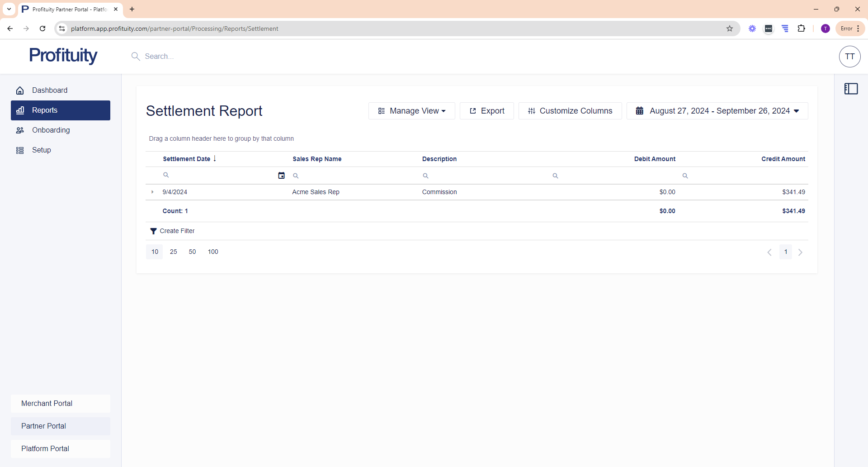Screen dimensions: 868x467
Task: Toggle the side panel icon at top right
Action: pyautogui.click(x=851, y=89)
